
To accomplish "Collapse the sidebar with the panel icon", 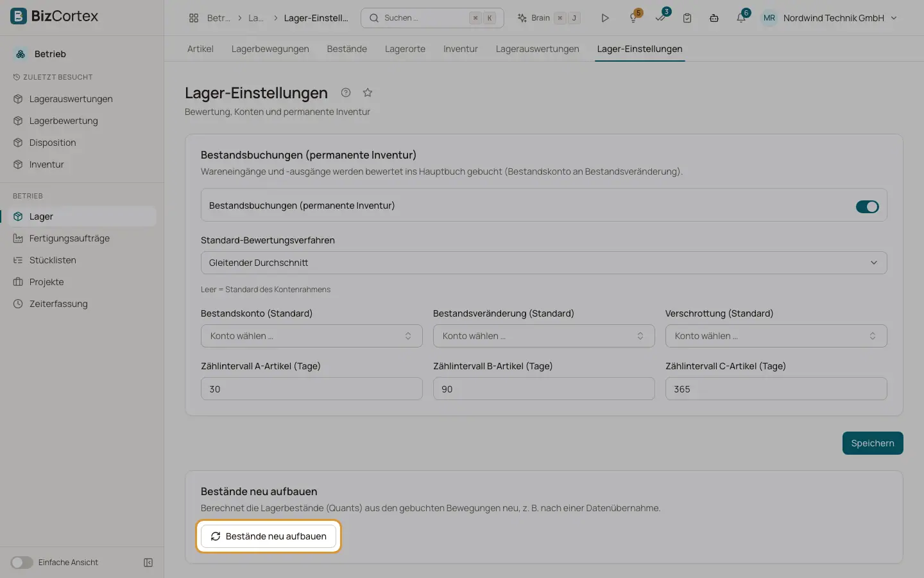I will (x=148, y=563).
